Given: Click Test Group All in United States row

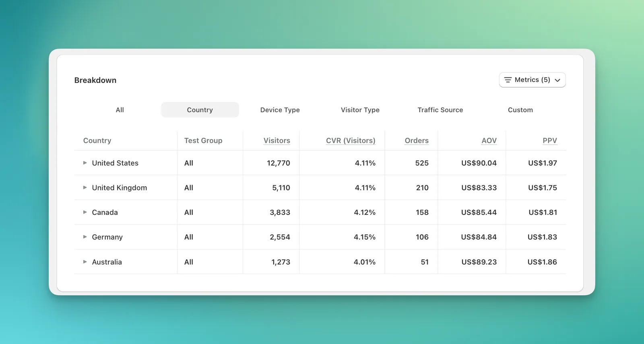Looking at the screenshot, I should pos(189,163).
